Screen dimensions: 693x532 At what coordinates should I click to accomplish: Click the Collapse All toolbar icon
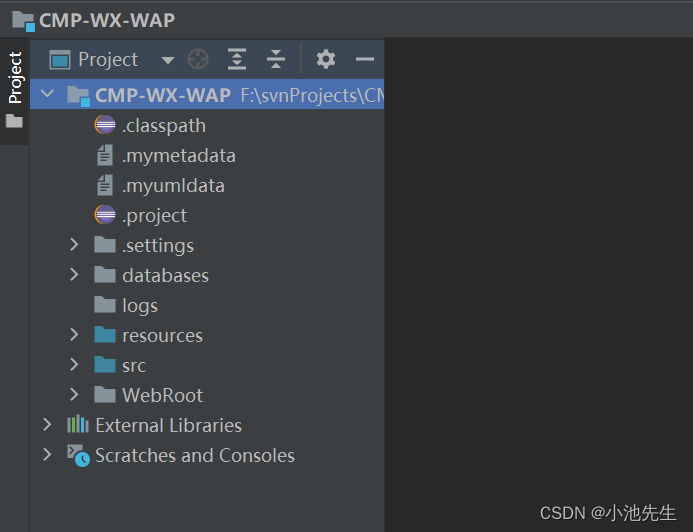click(276, 59)
